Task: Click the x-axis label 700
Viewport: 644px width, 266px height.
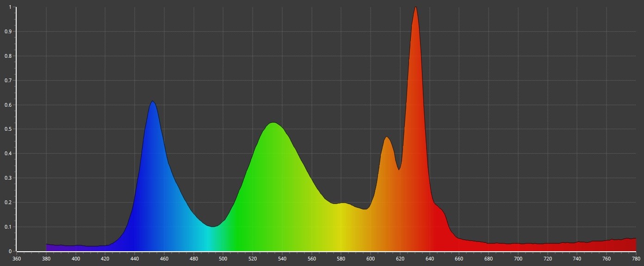Action: click(x=518, y=259)
